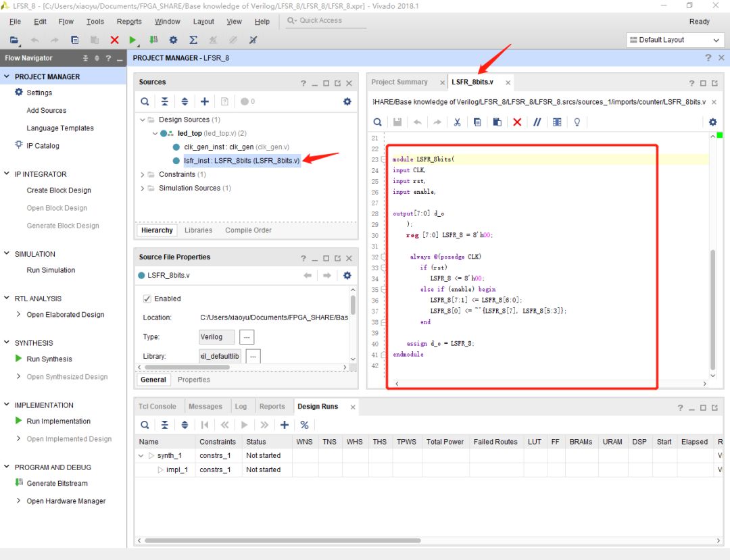Click the Library browse ellipsis button
Screen dimensions: 730x560
point(253,356)
